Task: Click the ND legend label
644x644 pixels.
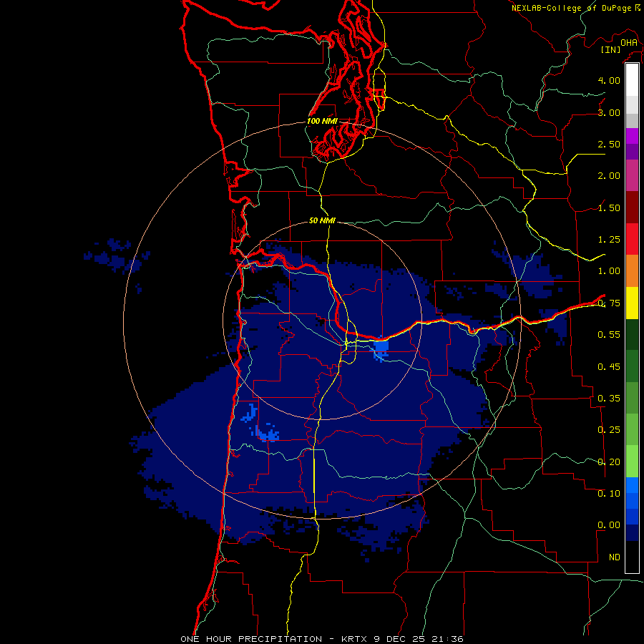Action: [615, 557]
